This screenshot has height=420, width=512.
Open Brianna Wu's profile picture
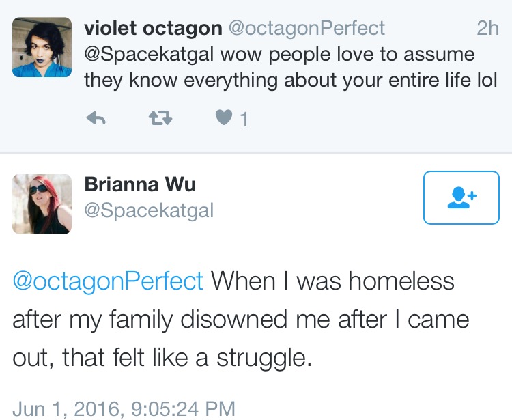pos(42,204)
